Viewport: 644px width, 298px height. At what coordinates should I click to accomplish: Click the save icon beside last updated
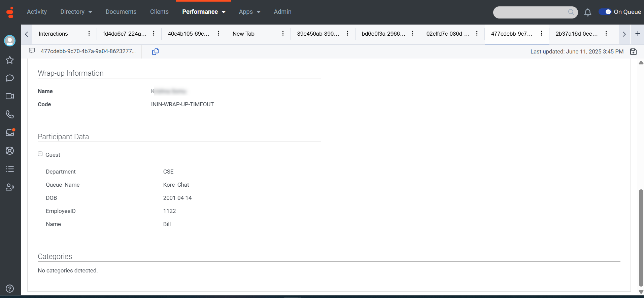(633, 51)
